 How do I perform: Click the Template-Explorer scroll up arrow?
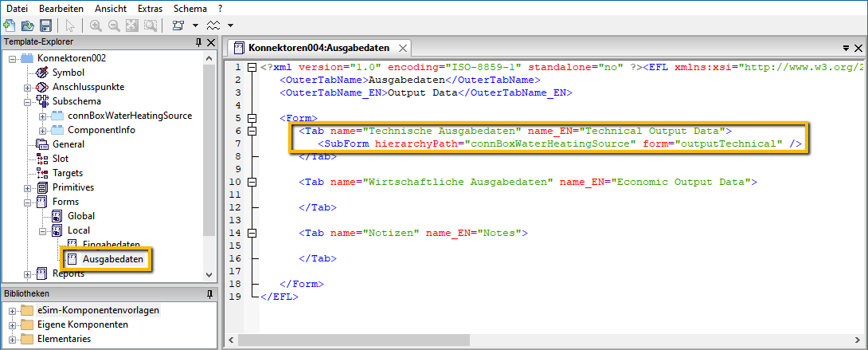[x=208, y=58]
